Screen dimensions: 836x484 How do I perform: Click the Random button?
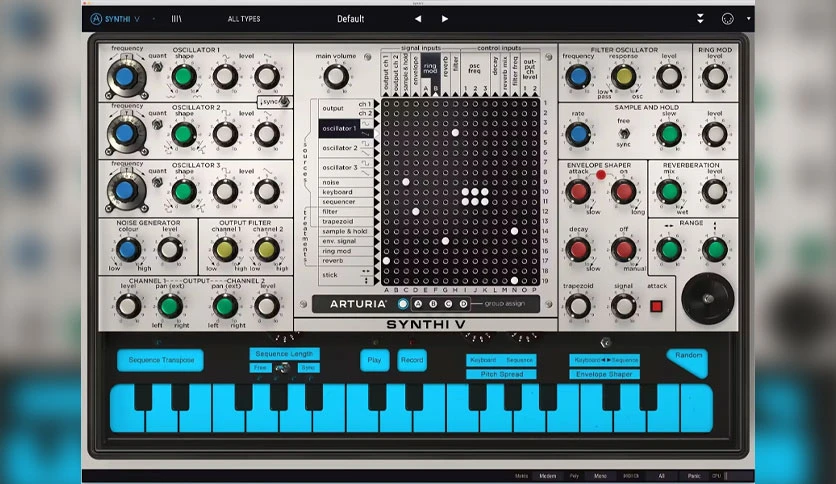click(x=688, y=362)
